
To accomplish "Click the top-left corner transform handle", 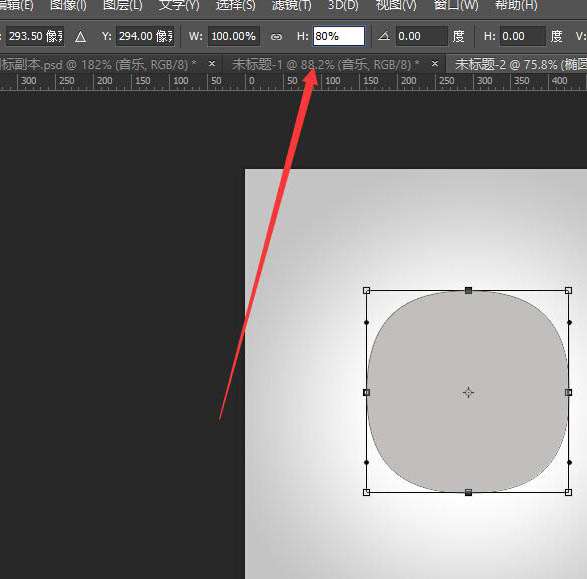I will [367, 290].
